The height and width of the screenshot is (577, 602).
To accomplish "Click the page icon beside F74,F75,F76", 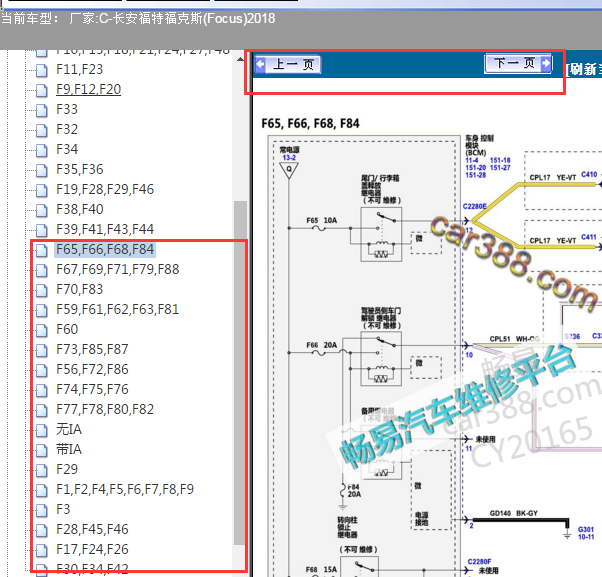I will tap(41, 390).
